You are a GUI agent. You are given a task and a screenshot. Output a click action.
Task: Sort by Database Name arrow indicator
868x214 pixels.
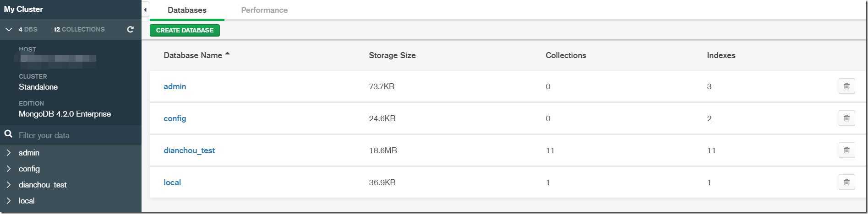[x=227, y=54]
